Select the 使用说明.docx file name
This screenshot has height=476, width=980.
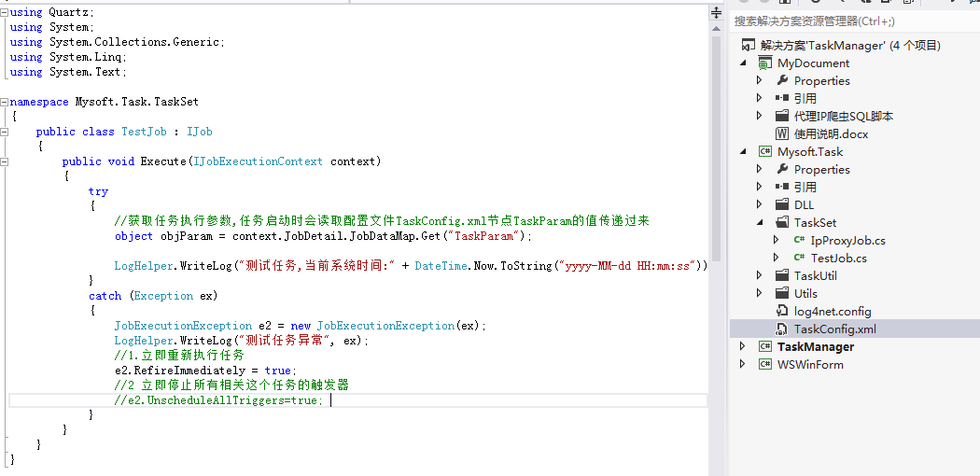click(x=831, y=133)
